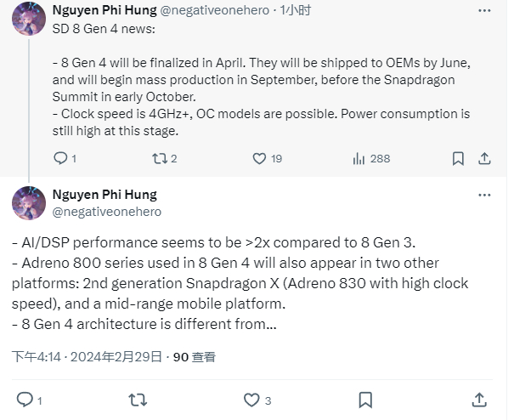Image resolution: width=514 pixels, height=420 pixels.
Task: Open more options menu on second tweet
Action: [484, 195]
